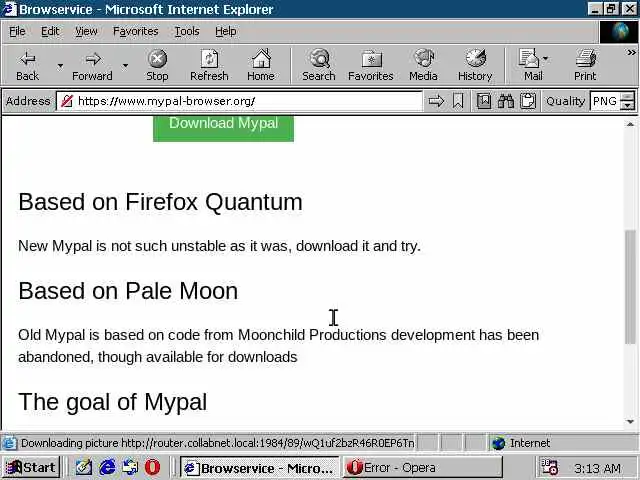Open the File menu
Image resolution: width=640 pixels, height=480 pixels.
17,31
